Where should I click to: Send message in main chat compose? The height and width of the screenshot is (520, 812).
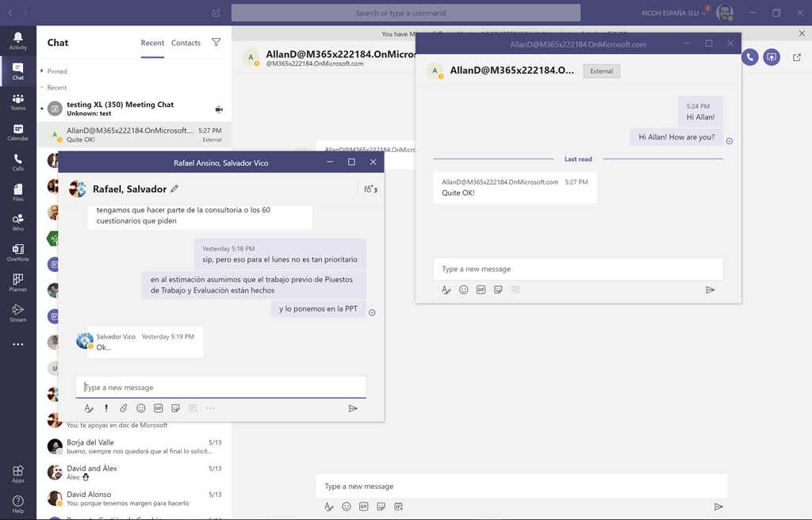tap(718, 507)
